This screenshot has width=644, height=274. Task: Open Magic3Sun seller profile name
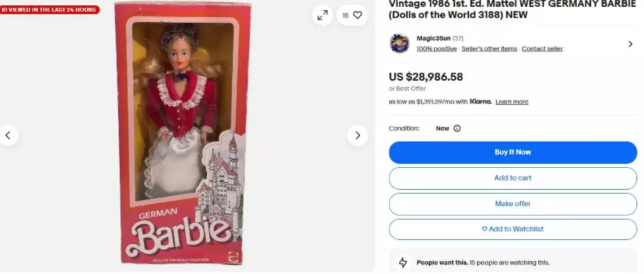click(433, 38)
